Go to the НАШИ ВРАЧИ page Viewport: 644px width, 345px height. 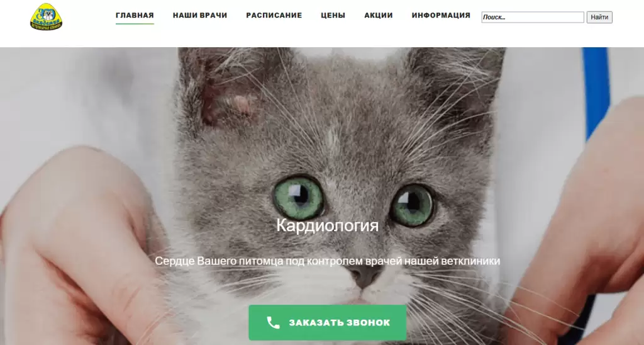pyautogui.click(x=200, y=15)
